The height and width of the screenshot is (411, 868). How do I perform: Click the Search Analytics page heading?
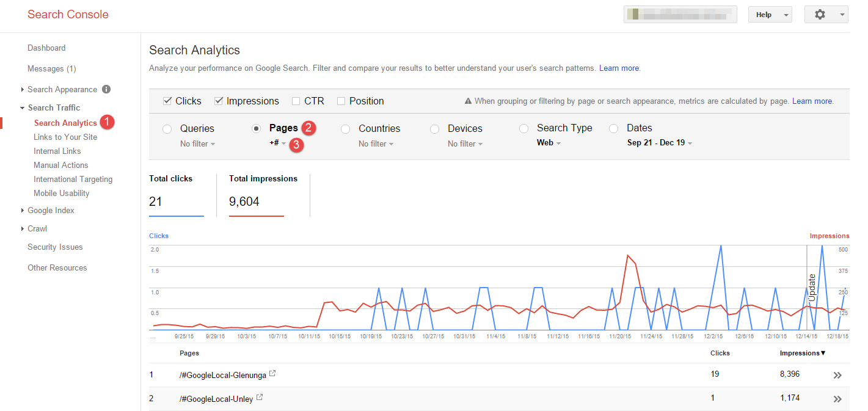click(x=195, y=50)
